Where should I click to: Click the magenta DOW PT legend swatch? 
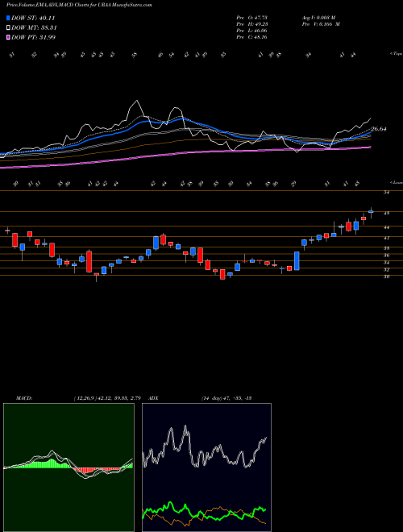[9, 37]
